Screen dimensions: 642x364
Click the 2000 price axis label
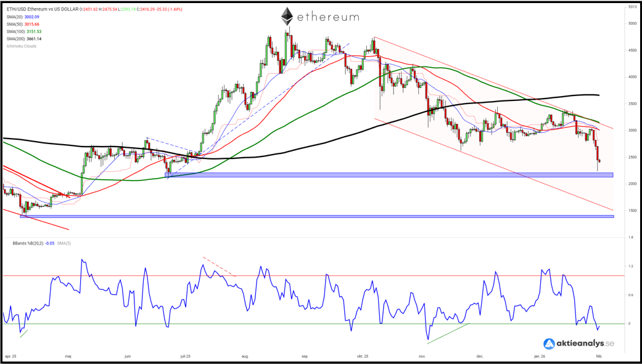(632, 184)
